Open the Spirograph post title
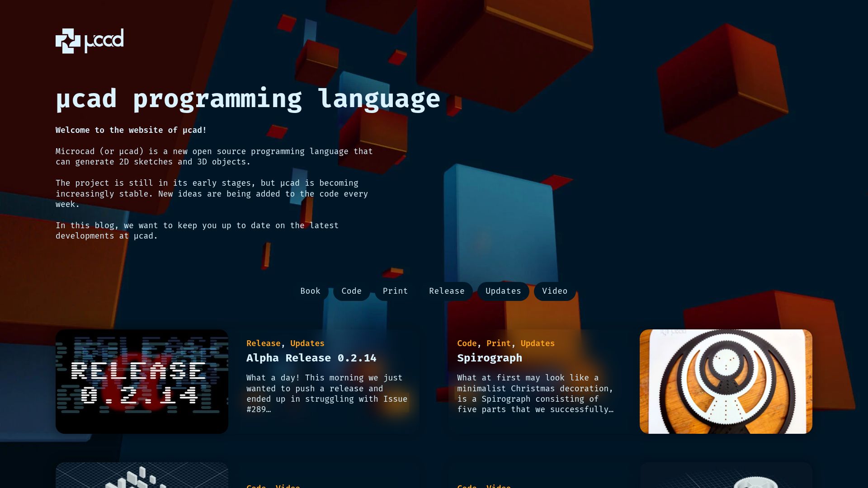 click(490, 358)
